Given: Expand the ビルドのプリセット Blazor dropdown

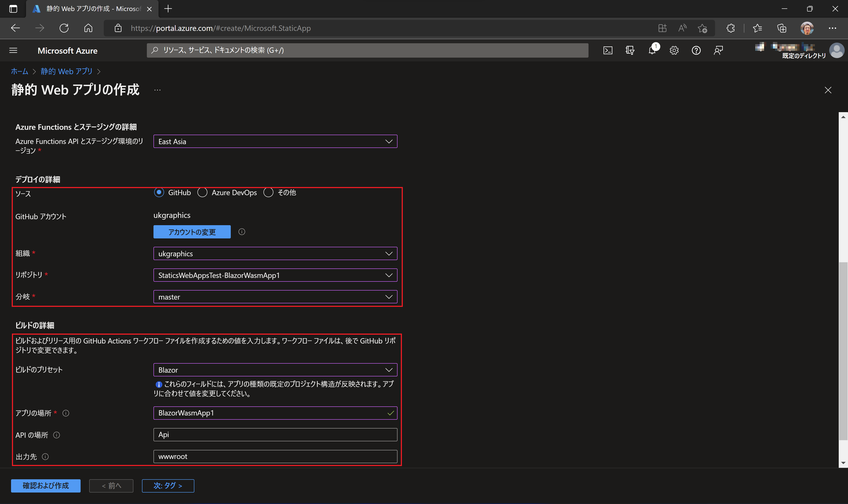Looking at the screenshot, I should tap(275, 370).
